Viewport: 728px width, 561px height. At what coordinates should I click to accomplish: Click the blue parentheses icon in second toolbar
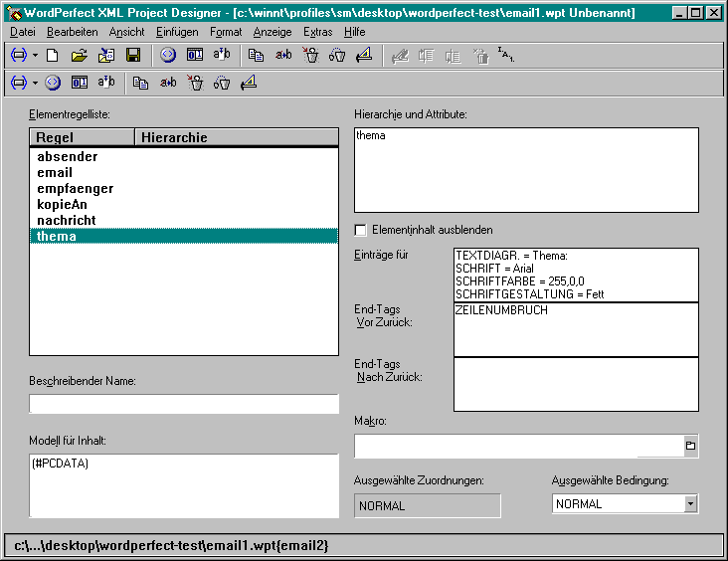point(19,83)
